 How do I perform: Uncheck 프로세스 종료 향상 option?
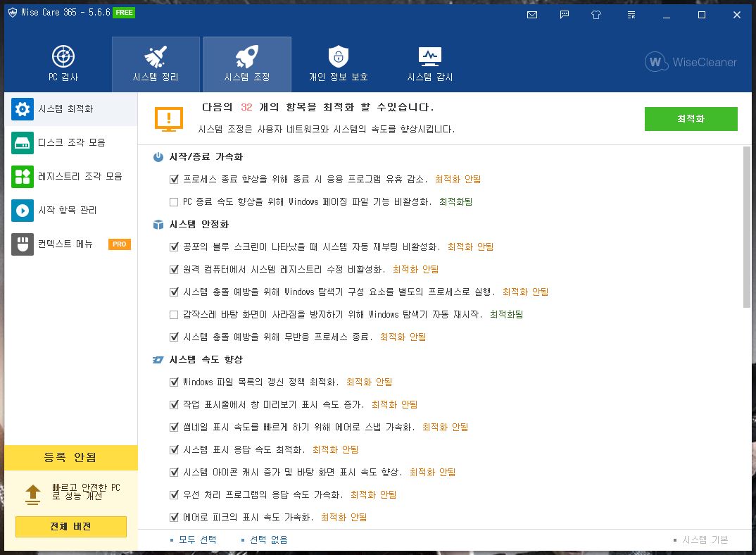[174, 180]
